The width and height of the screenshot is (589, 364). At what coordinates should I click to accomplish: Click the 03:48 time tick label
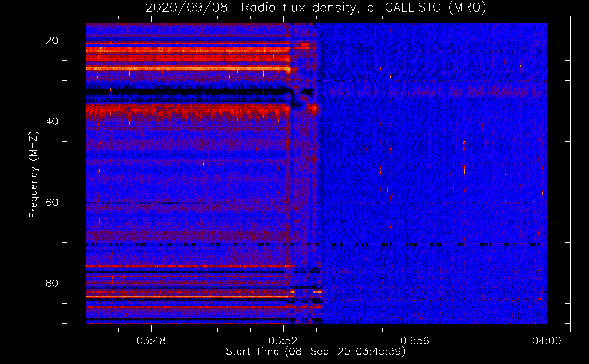(x=151, y=341)
